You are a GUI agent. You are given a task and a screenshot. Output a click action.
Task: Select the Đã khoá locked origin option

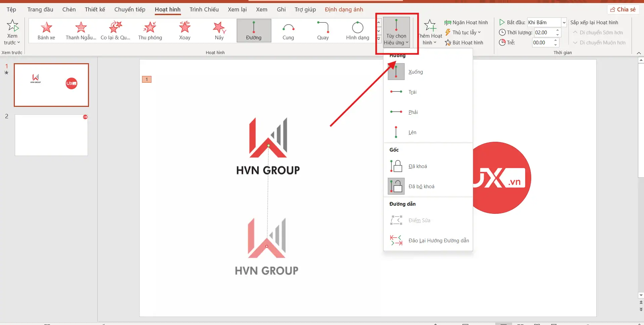428,166
